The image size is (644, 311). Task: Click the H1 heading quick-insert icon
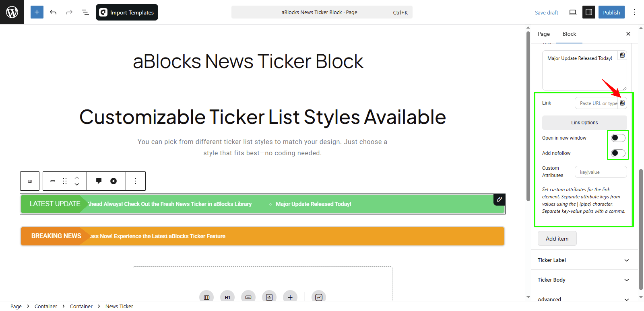pyautogui.click(x=227, y=297)
